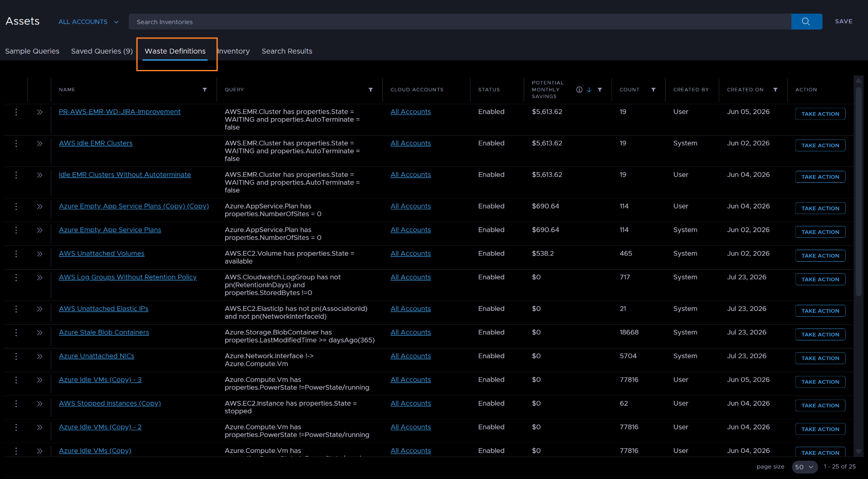Image resolution: width=868 pixels, height=479 pixels.
Task: Select the Waste Definitions tab
Action: [175, 51]
